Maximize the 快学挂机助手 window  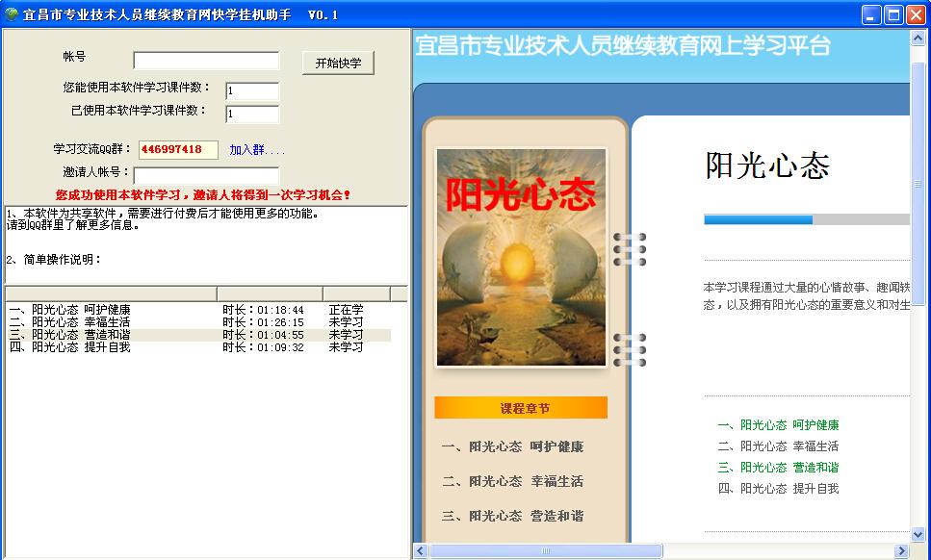(893, 14)
